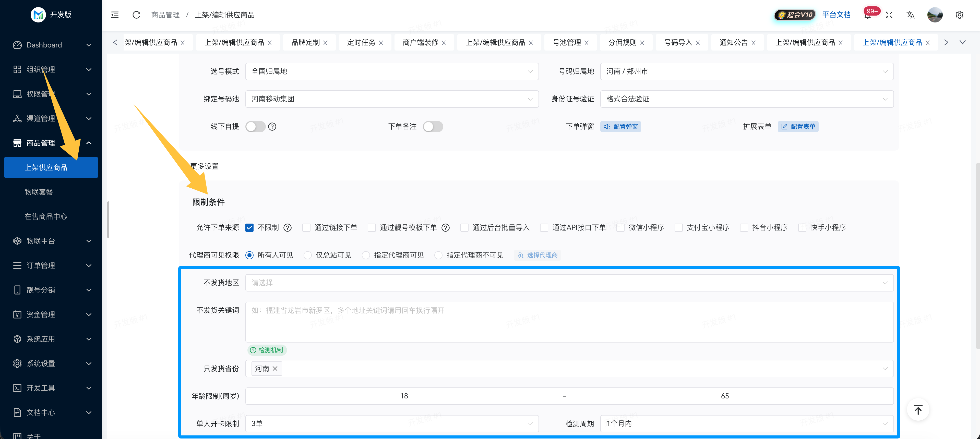The height and width of the screenshot is (439, 980).
Task: Toggle the 线下自提 switch on
Action: coord(255,126)
